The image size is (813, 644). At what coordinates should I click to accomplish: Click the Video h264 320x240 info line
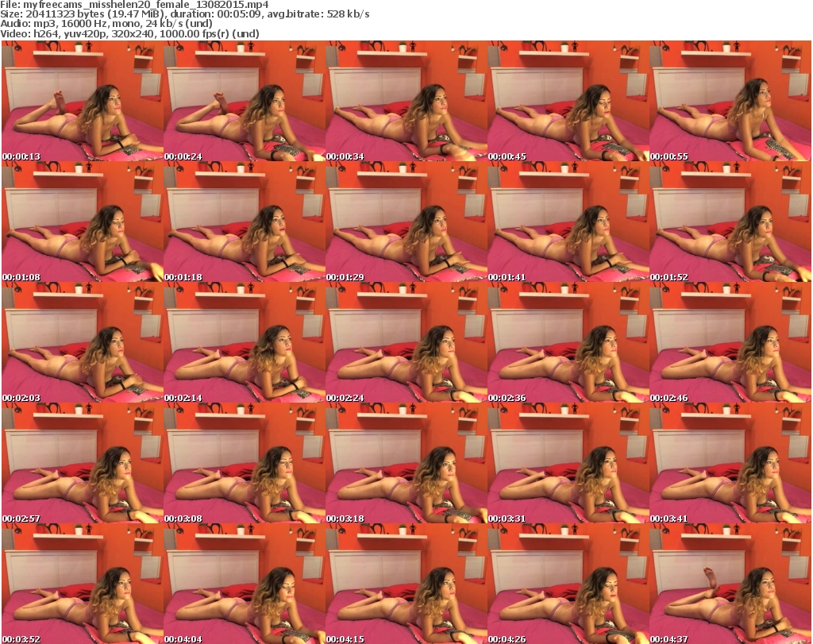129,33
